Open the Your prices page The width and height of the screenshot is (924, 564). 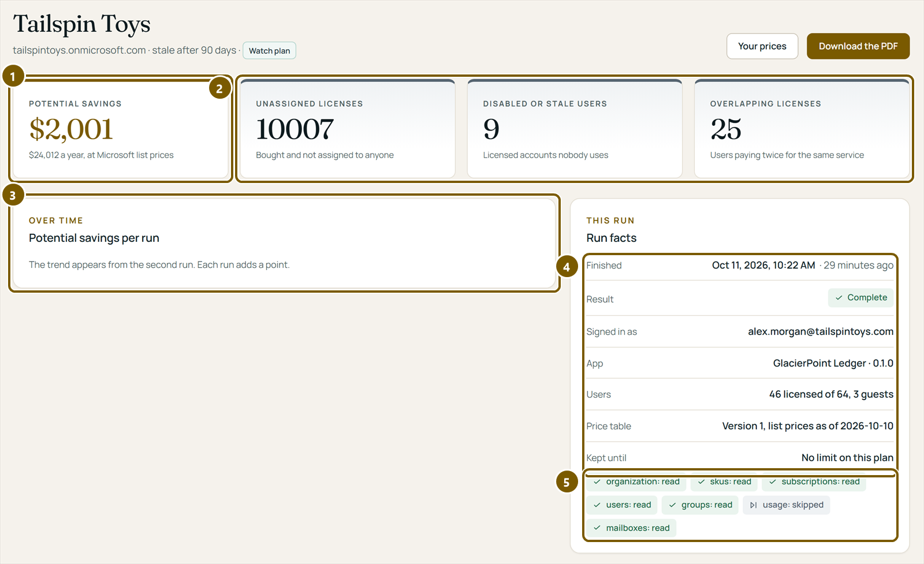762,46
